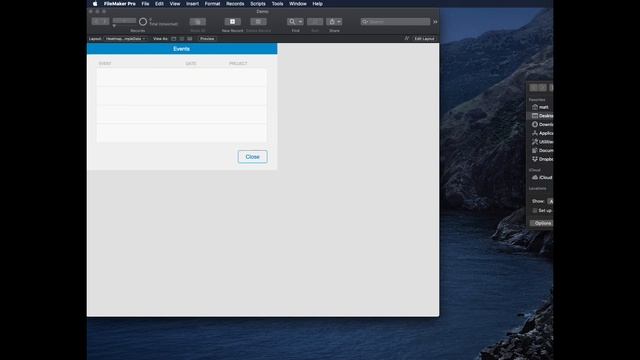Screen dimensions: 640x360
Task: Open the Apple menu
Action: tap(95, 4)
